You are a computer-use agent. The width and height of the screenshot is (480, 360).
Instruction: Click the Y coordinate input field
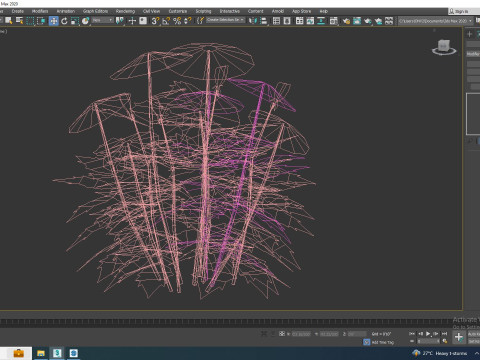pos(329,334)
